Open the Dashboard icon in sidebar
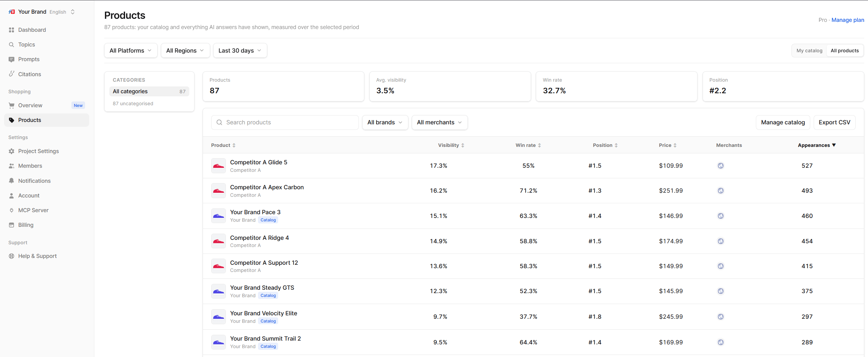 [12, 30]
